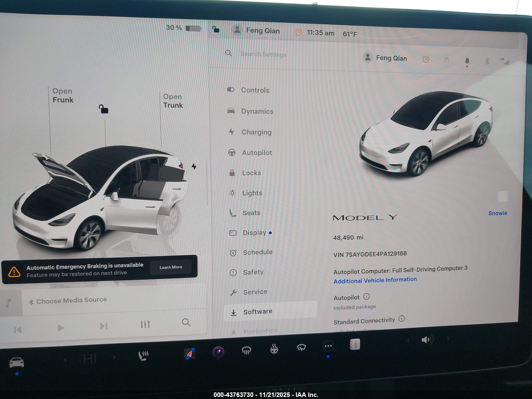Screen dimensions: 532x399
Task: Tap the 61°F outside temperature
Action: (x=350, y=34)
